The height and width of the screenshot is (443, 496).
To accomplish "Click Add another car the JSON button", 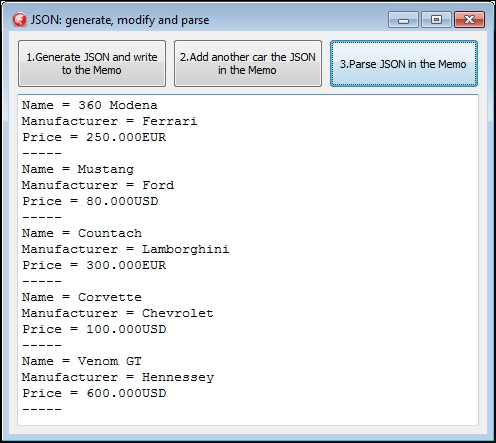I will pyautogui.click(x=248, y=64).
